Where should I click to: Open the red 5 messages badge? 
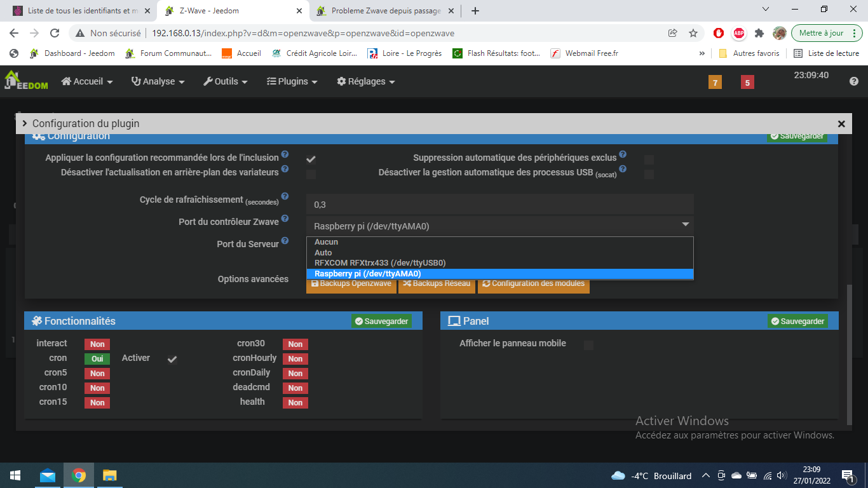coord(747,82)
